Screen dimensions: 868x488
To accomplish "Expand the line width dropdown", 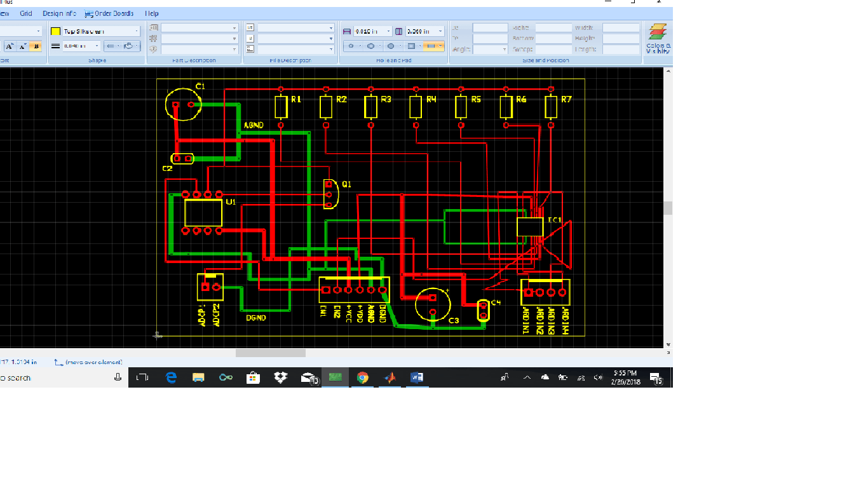I will tap(97, 46).
